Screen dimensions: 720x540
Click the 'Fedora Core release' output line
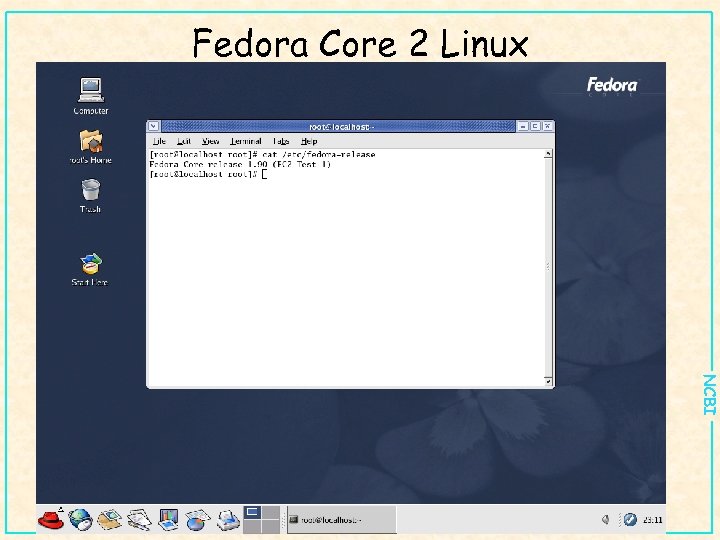240,164
